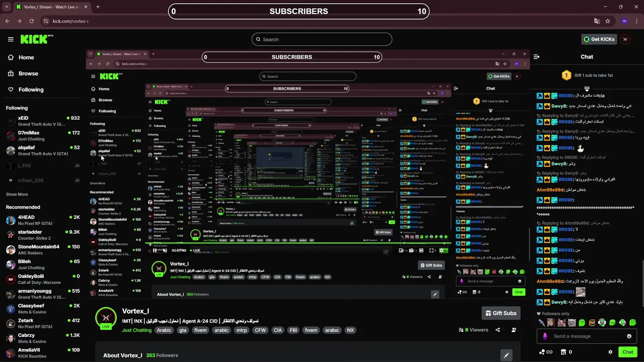Click the purple microphone icon in chat input

pyautogui.click(x=545, y=336)
